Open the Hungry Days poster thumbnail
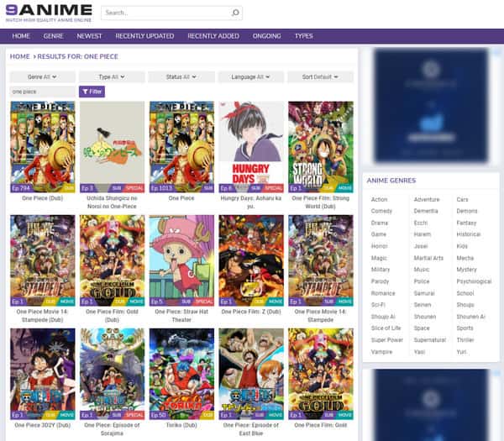 (x=251, y=147)
